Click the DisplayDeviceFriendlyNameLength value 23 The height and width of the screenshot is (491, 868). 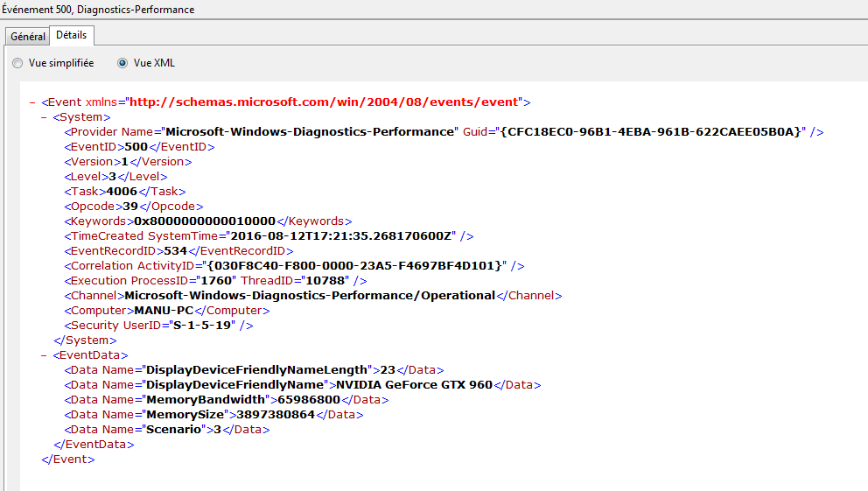coord(388,369)
